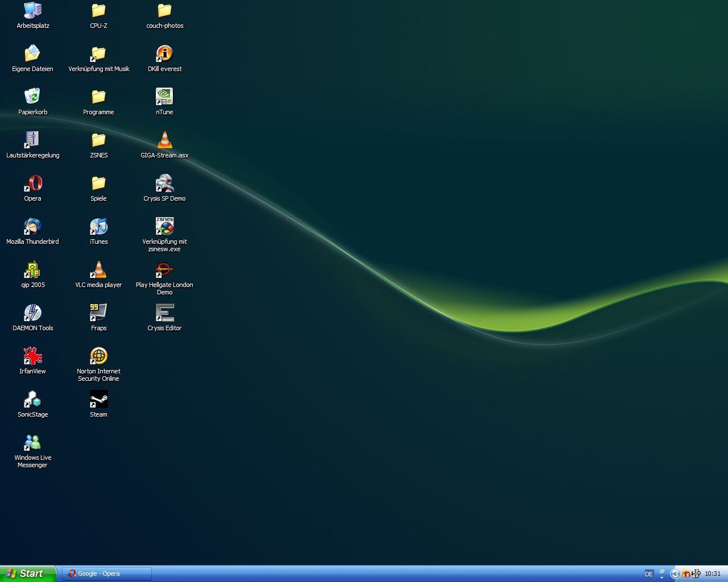The height and width of the screenshot is (582, 728).
Task: Select the Lautstärkeregelung shortcut icon
Action: (32, 140)
